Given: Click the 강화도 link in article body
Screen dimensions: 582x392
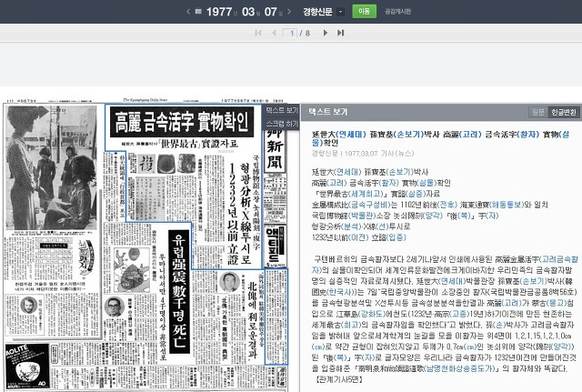Looking at the screenshot, I should 371,314.
